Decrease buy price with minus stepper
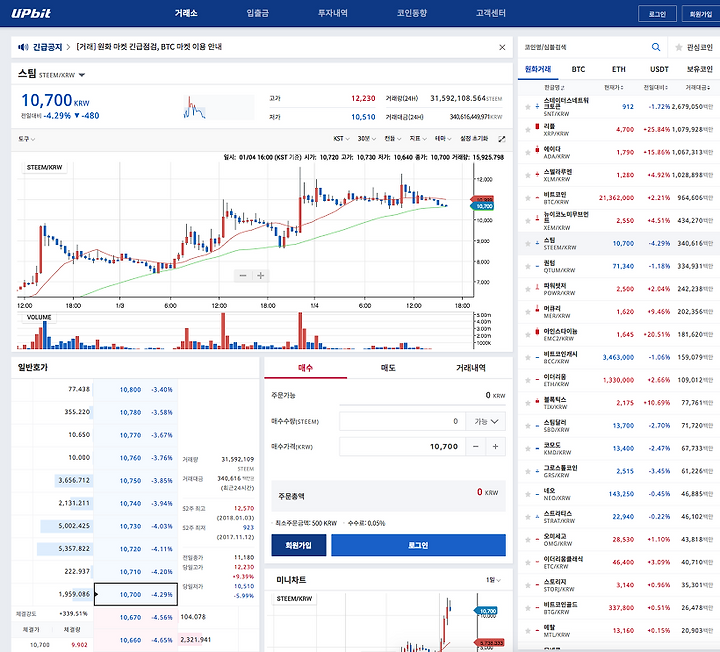Image resolution: width=720 pixels, height=652 pixels. pyautogui.click(x=476, y=446)
